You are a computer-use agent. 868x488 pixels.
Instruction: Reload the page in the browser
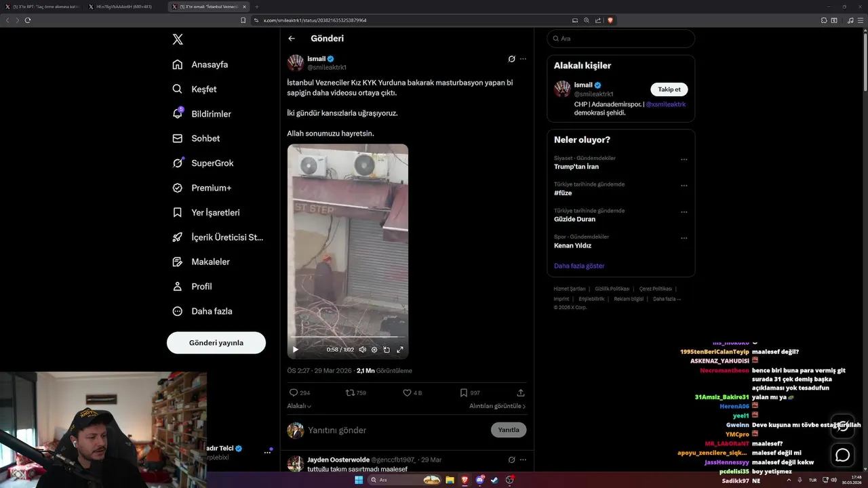[x=28, y=20]
